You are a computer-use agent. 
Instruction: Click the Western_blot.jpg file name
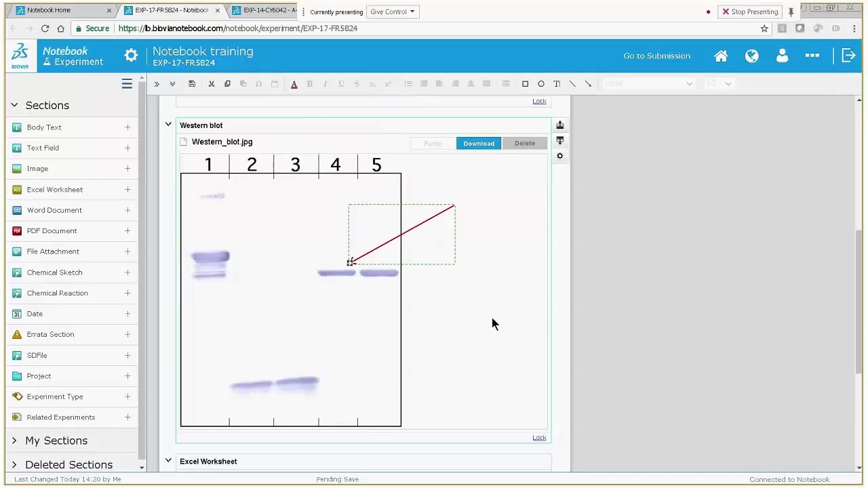coord(222,142)
